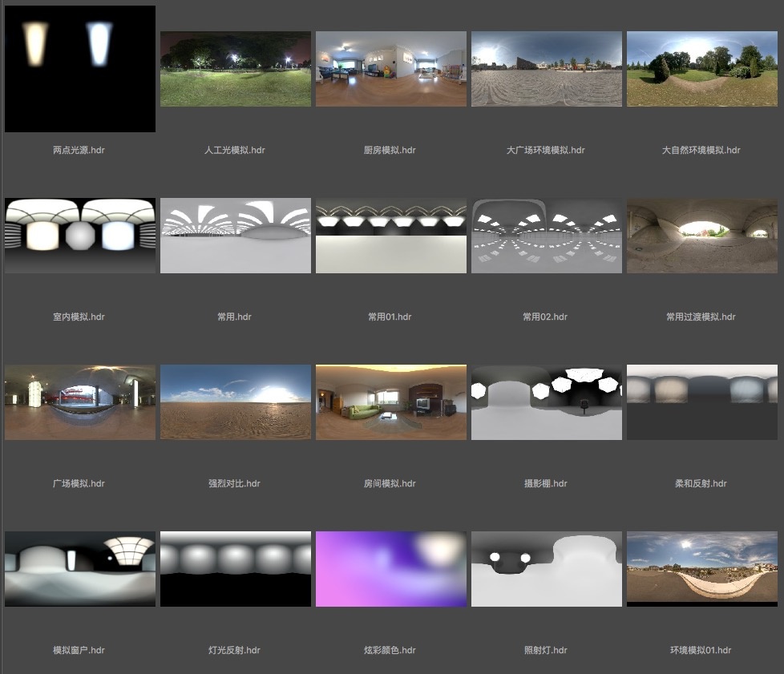Open the 人工光模拟.hdr night park thumbnail
784x674 pixels.
(x=236, y=69)
